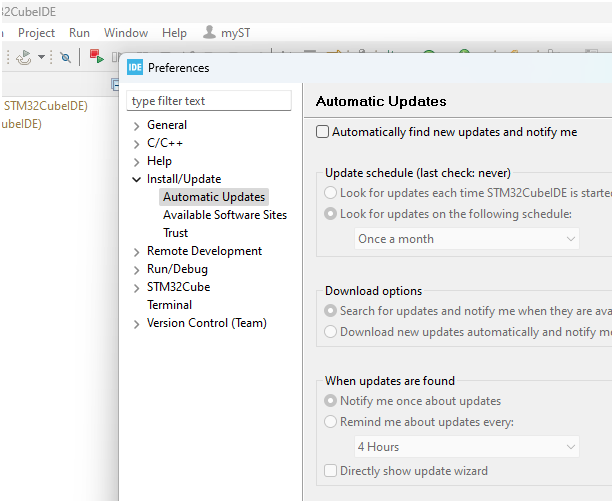Select download new updates automatically option
The height and width of the screenshot is (503, 614).
coord(330,332)
